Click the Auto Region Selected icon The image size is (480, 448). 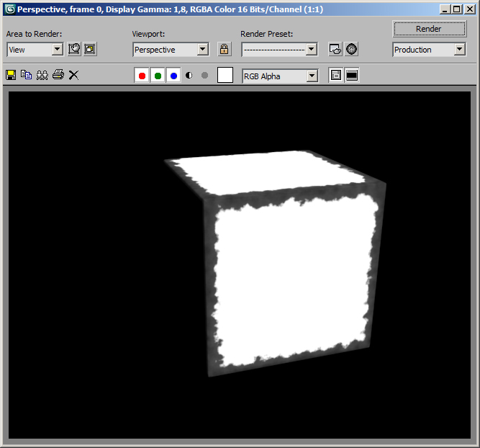pos(90,49)
